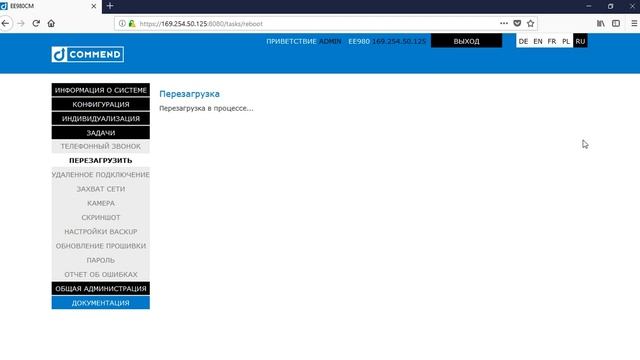This screenshot has height=360, width=640.
Task: Select ОБНОВЛЕНИЕ ПРОШИВКИ submenu item
Action: (x=101, y=246)
